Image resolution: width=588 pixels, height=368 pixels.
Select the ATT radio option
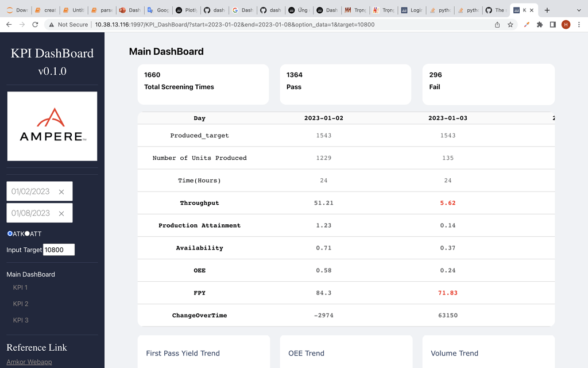(27, 233)
